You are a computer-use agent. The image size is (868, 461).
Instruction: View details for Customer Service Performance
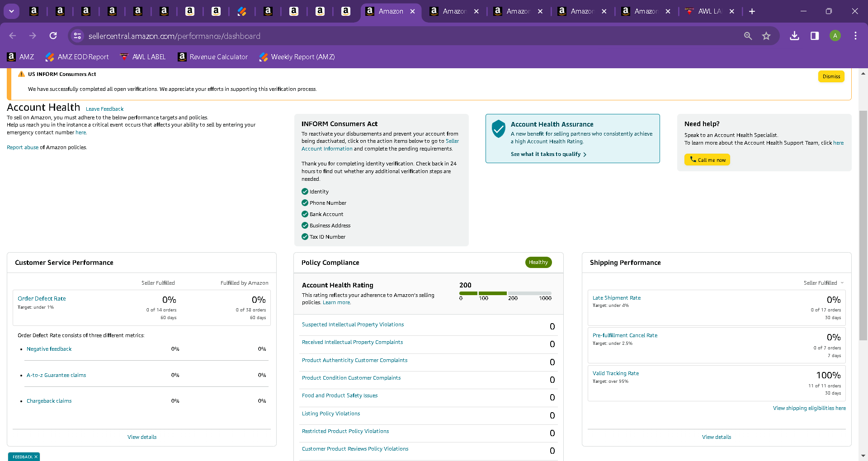(142, 437)
